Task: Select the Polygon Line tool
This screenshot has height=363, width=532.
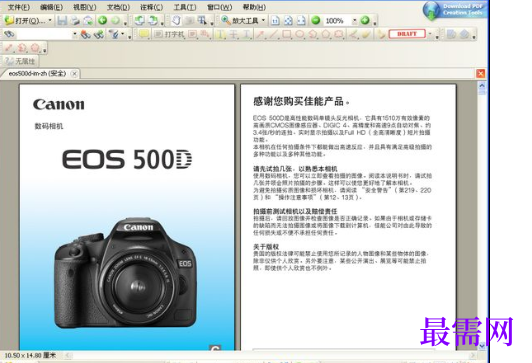Action: 313,34
